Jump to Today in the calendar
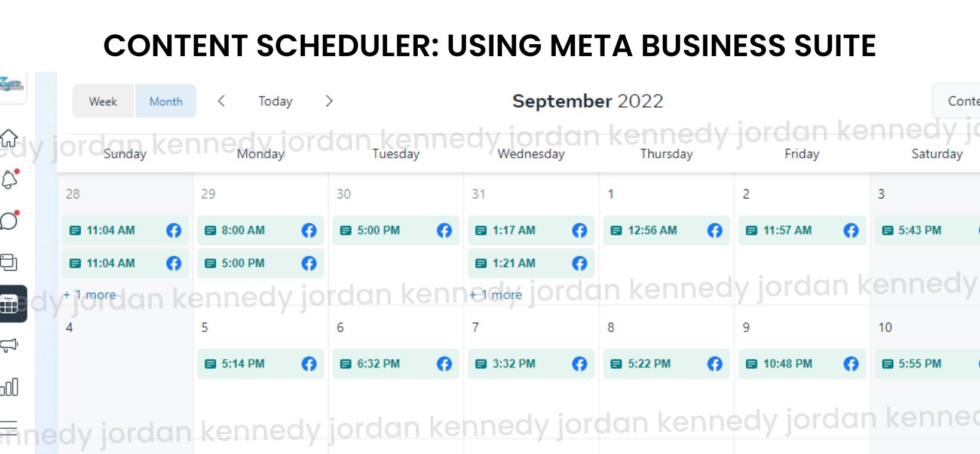The width and height of the screenshot is (980, 454). (x=275, y=102)
